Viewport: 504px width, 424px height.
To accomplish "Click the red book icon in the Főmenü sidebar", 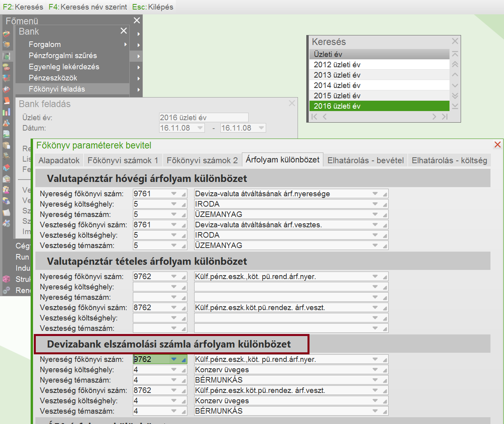I will click(x=6, y=100).
